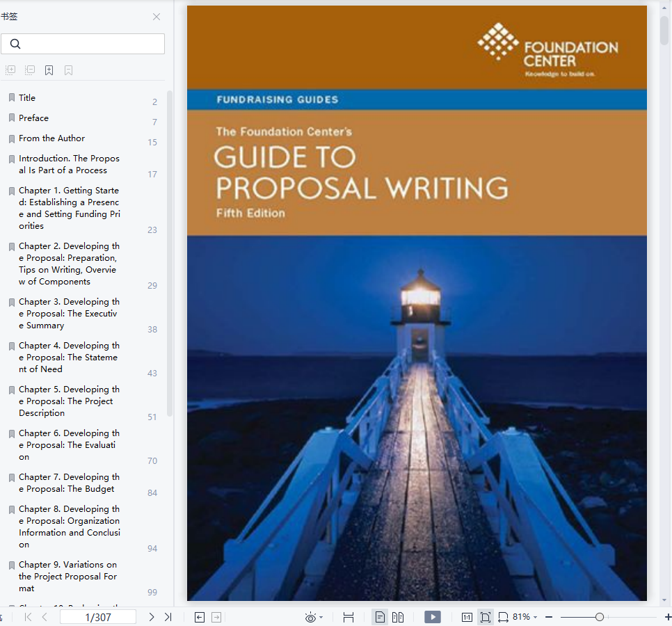
Task: Click the zoom slider handle
Action: [x=600, y=617]
